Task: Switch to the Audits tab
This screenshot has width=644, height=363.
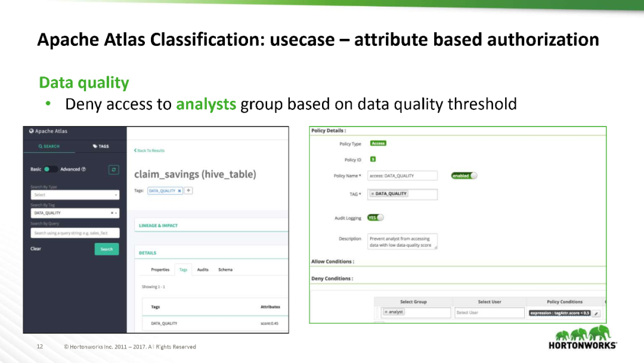Action: pyautogui.click(x=203, y=270)
